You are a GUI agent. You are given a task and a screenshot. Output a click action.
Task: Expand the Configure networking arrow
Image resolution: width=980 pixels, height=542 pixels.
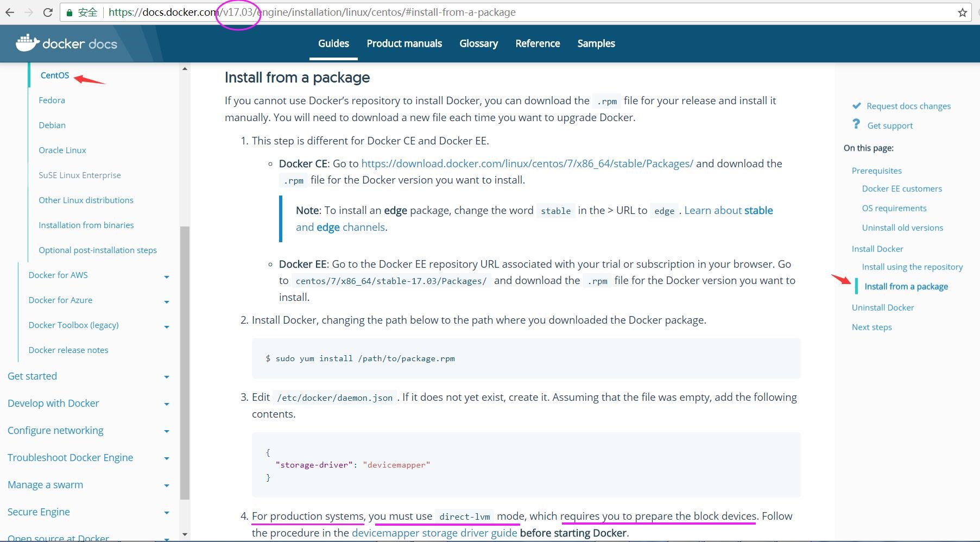coord(167,431)
